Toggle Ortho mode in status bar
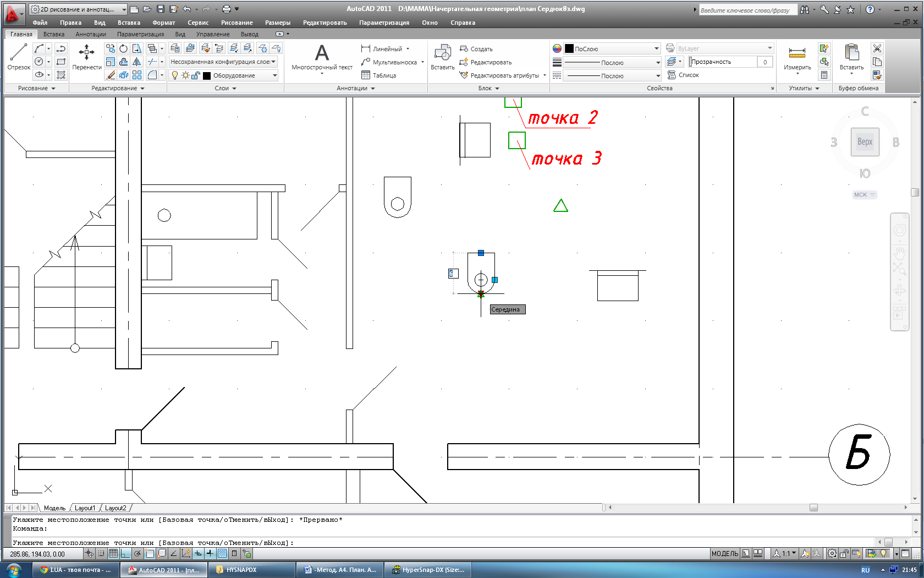This screenshot has width=924, height=578. [125, 553]
